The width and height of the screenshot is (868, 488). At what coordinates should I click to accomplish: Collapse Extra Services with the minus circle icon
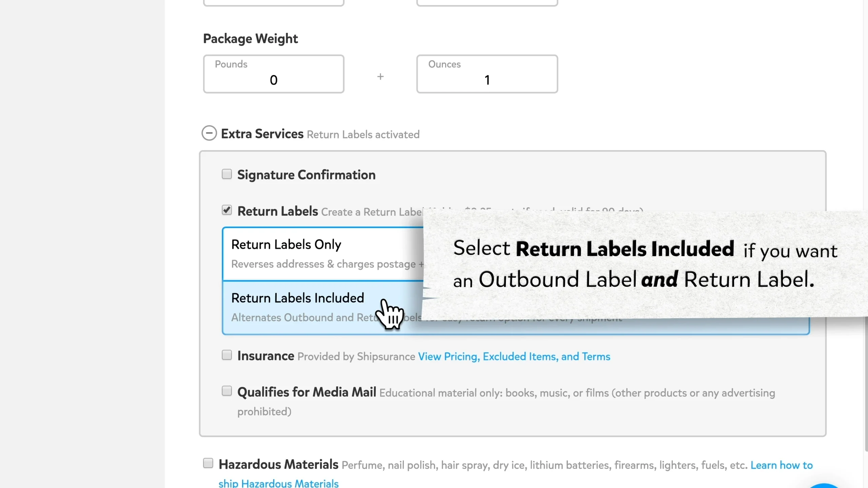pos(209,133)
